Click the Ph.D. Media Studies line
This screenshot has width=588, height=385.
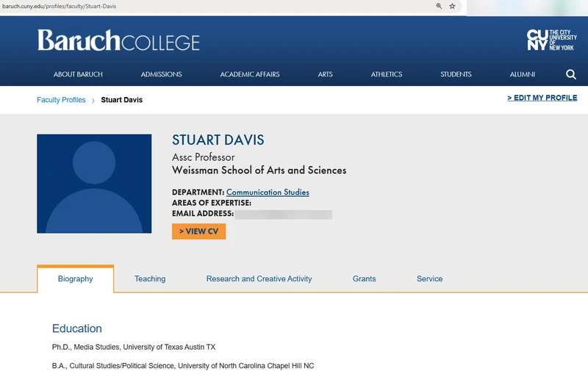pos(134,347)
